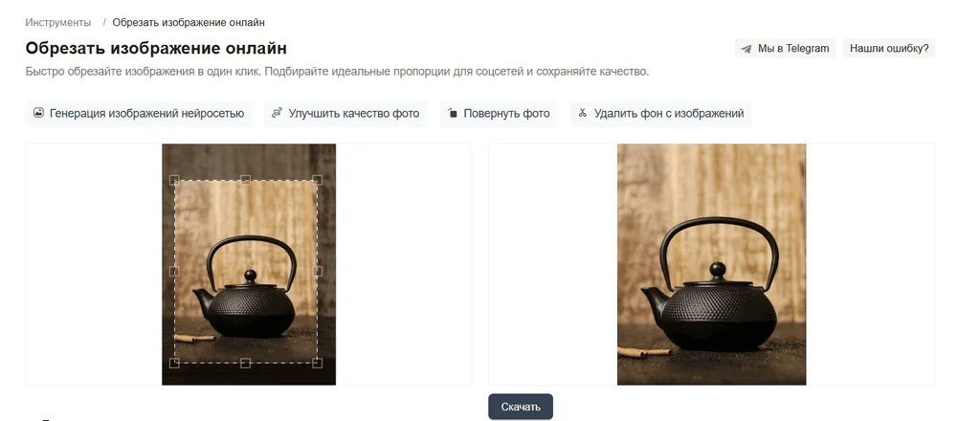This screenshot has width=980, height=421.
Task: Open Инструменты breadcrumb link
Action: coord(58,23)
